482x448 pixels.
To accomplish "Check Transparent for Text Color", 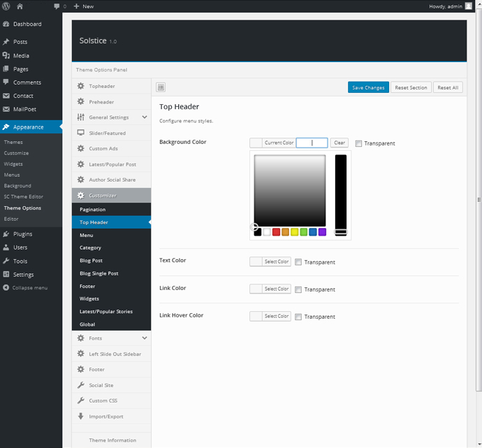I will coord(298,262).
